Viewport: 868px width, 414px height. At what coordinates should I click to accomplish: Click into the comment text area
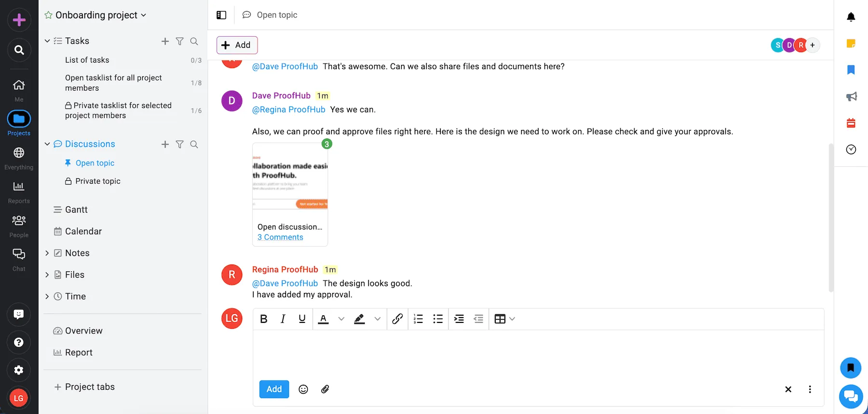pos(538,354)
